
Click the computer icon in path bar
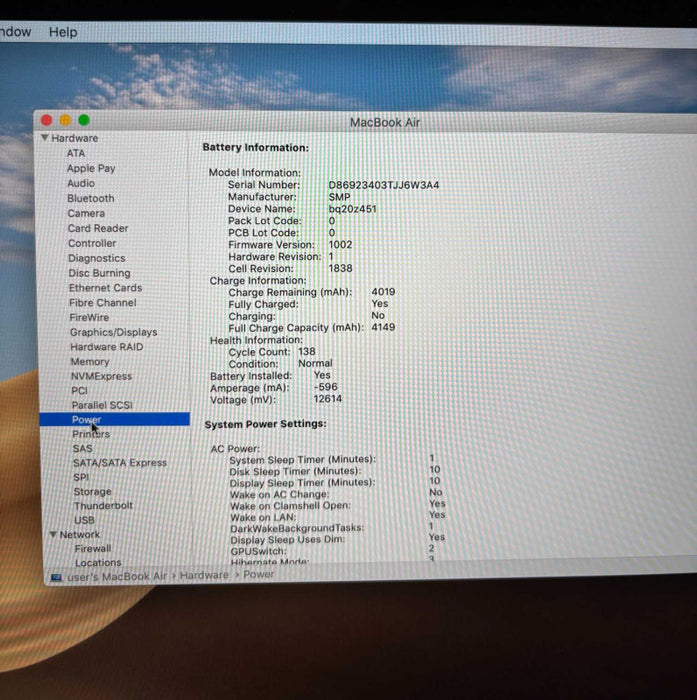coord(56,577)
